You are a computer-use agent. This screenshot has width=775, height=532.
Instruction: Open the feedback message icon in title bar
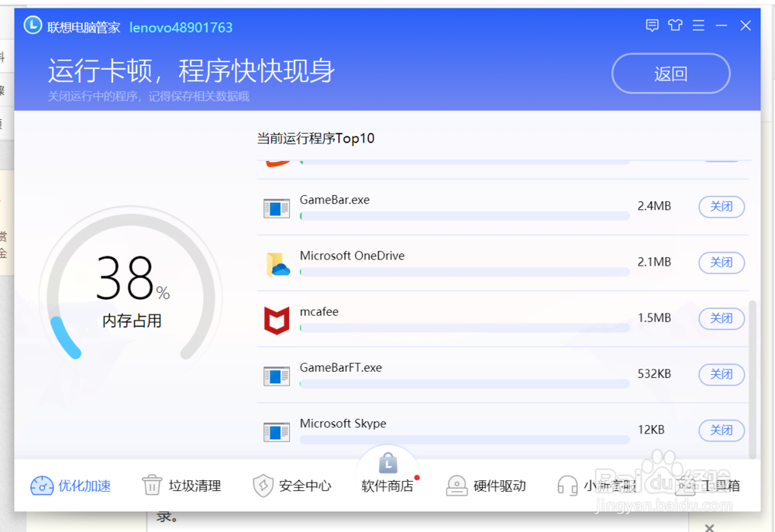pyautogui.click(x=653, y=26)
